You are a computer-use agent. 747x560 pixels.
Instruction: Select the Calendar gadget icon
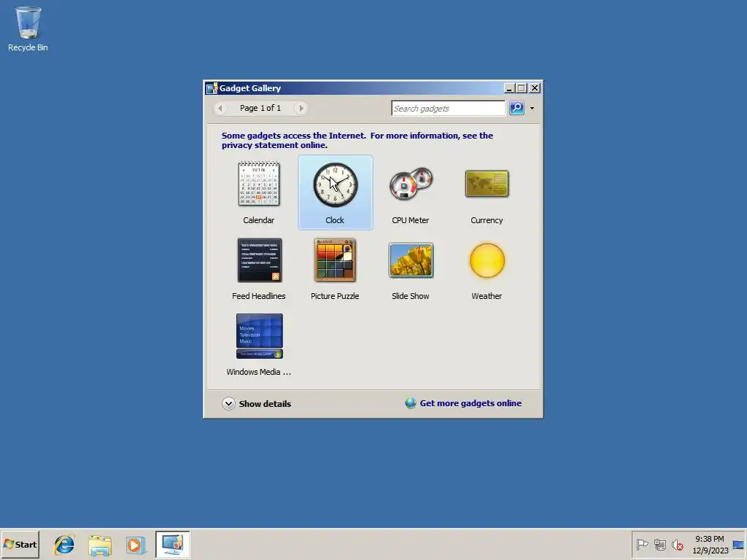(259, 184)
